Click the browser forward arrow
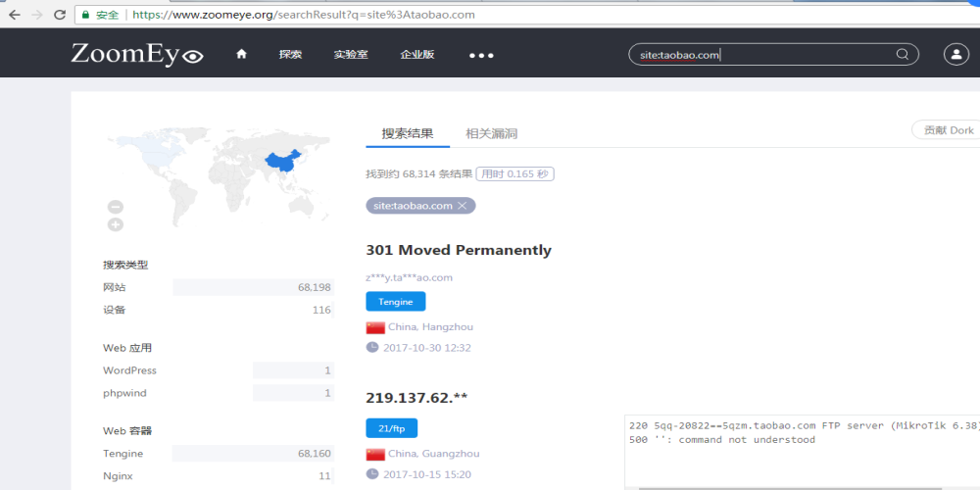The image size is (980, 490). click(37, 15)
